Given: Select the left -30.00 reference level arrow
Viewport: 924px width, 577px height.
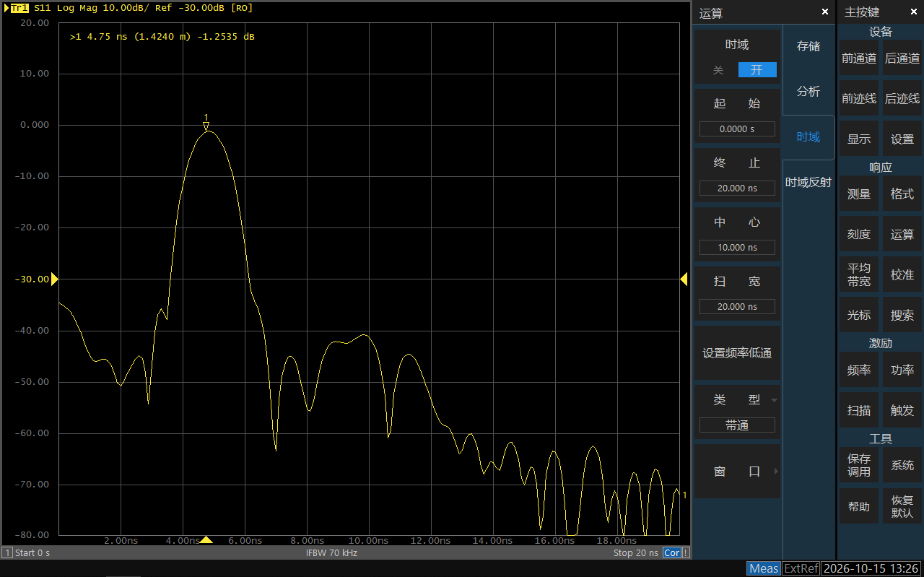Looking at the screenshot, I should pos(54,279).
